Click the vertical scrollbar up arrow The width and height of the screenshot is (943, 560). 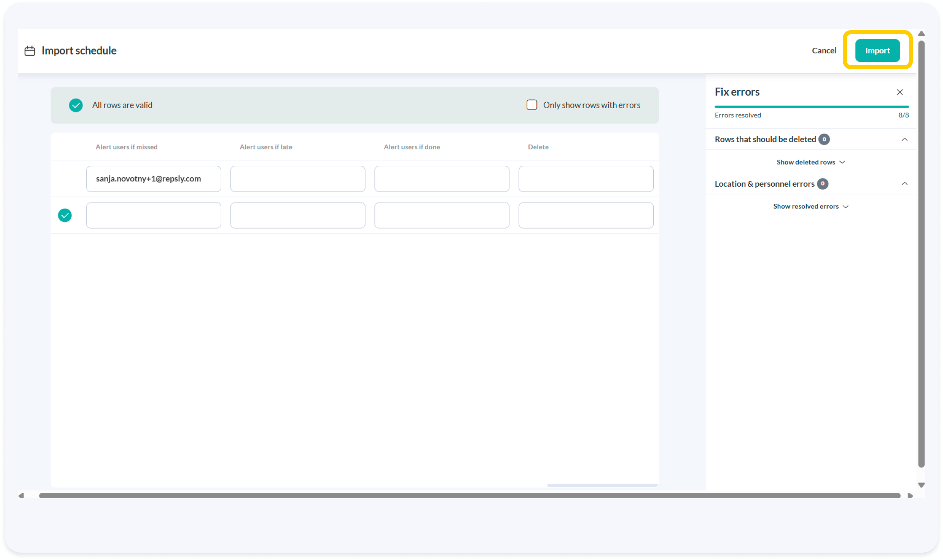click(x=921, y=34)
